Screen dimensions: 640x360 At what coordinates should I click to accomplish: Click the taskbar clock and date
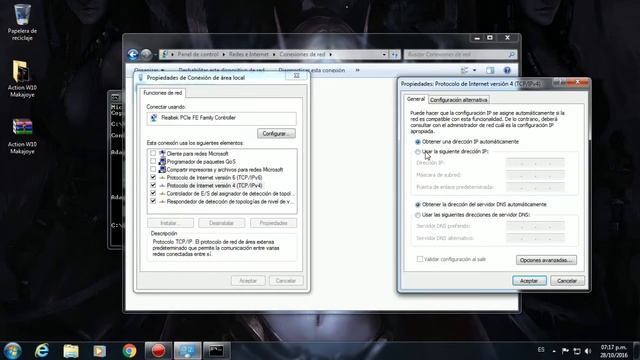(613, 351)
